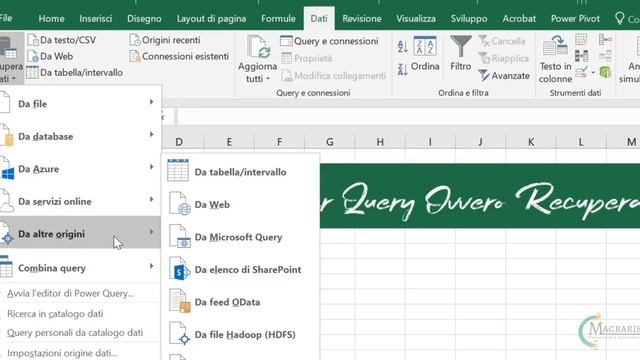The height and width of the screenshot is (360, 640).
Task: Open the Home ribbon tab
Action: point(51,19)
